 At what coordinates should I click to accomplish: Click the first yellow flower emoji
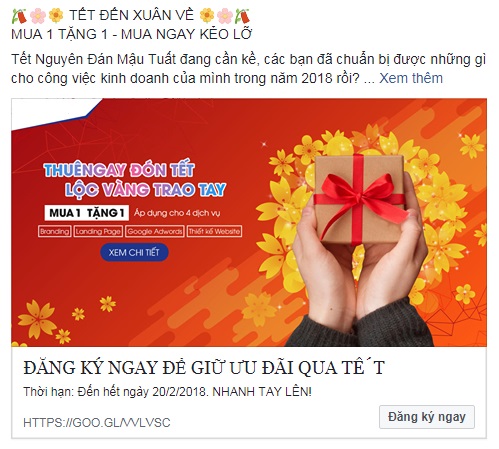(56, 16)
